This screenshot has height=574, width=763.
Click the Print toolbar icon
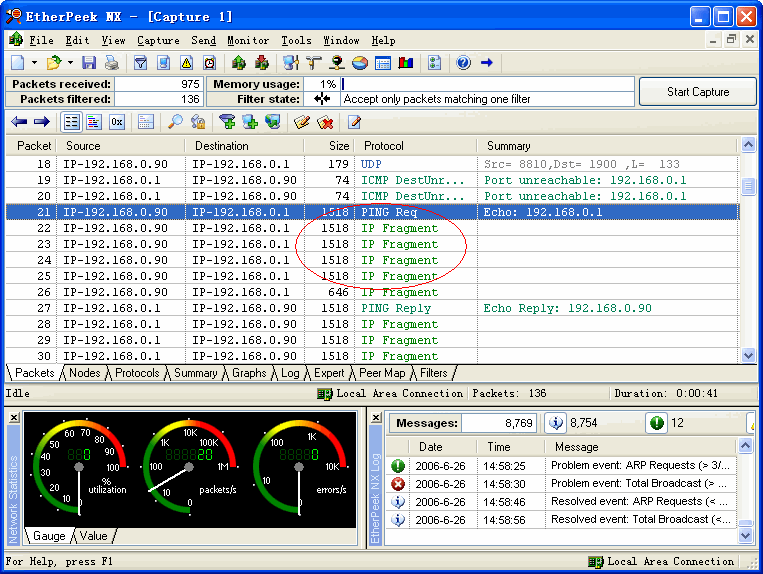112,63
